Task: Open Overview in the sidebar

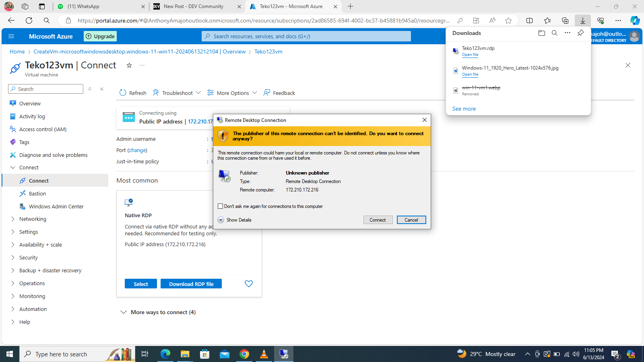Action: point(30,103)
